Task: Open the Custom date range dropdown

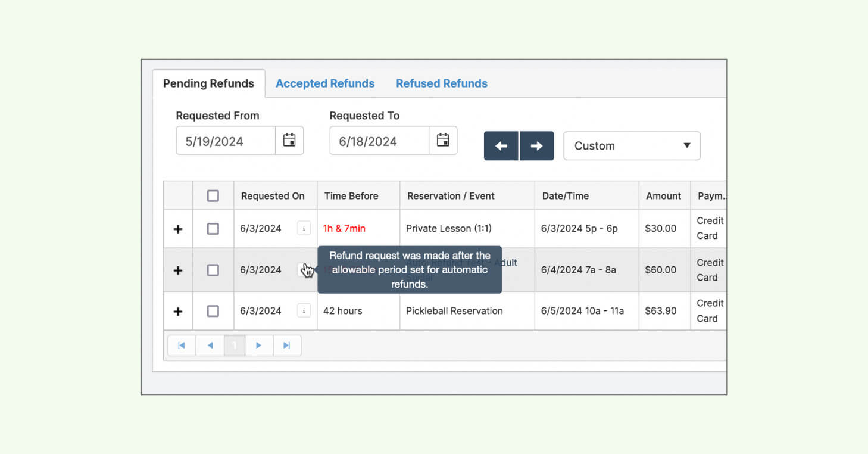Action: [632, 146]
